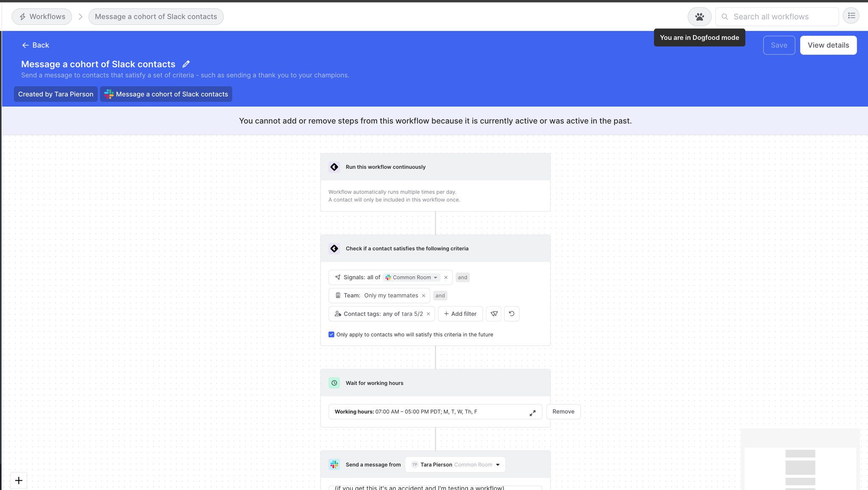The image size is (868, 490).
Task: Uncheck only apply to future contacts checkbox
Action: 331,334
